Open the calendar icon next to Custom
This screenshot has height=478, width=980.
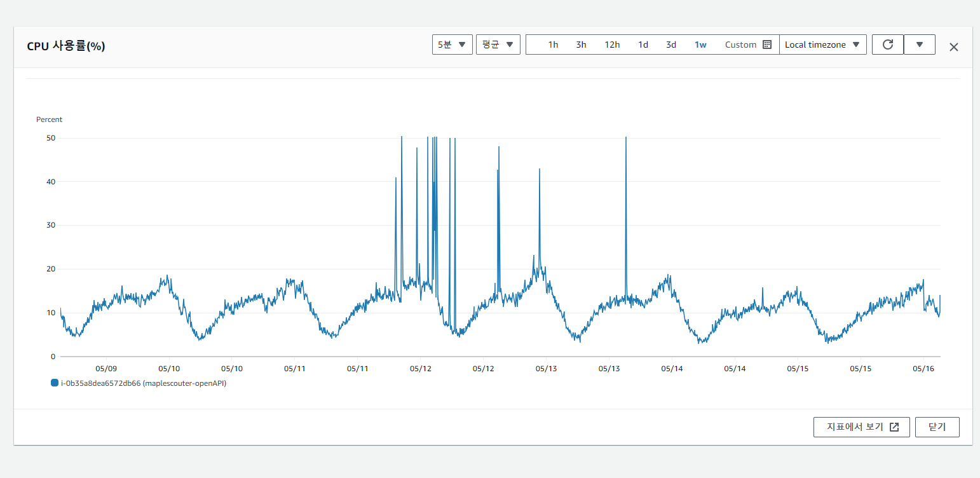click(767, 44)
